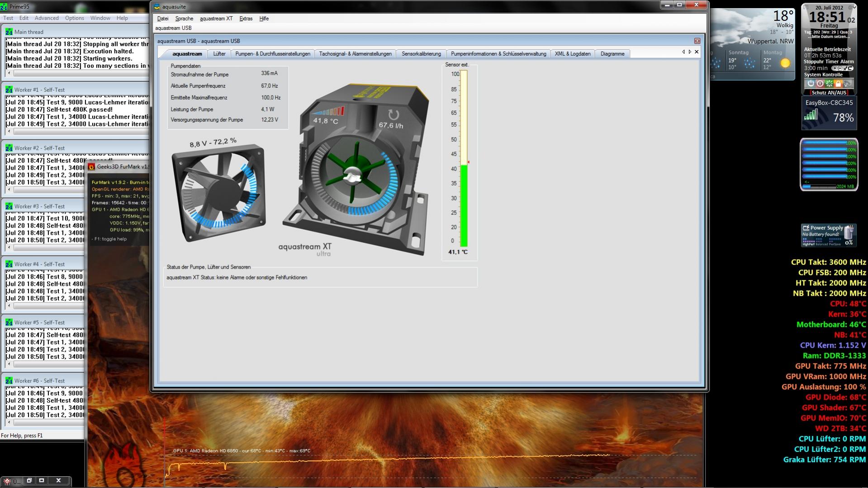Open the Edit menu in Prime95
This screenshot has width=868, height=488.
24,18
